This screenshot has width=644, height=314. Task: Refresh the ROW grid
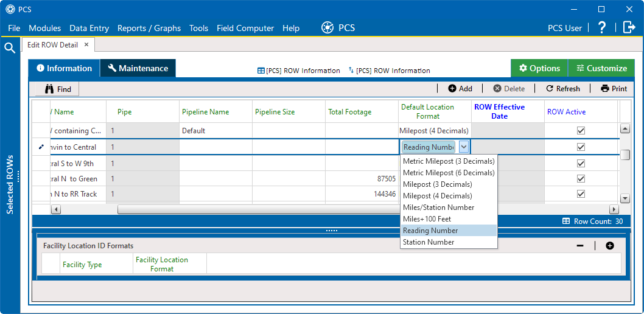(562, 89)
